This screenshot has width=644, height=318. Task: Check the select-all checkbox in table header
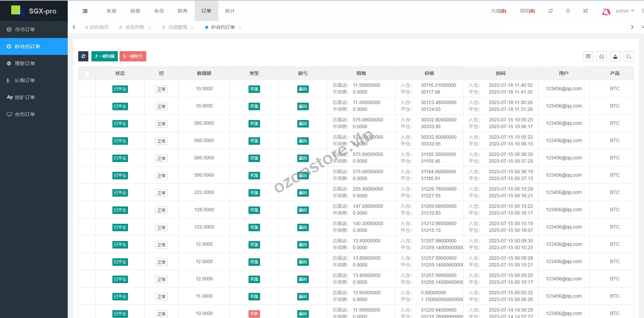[87, 74]
